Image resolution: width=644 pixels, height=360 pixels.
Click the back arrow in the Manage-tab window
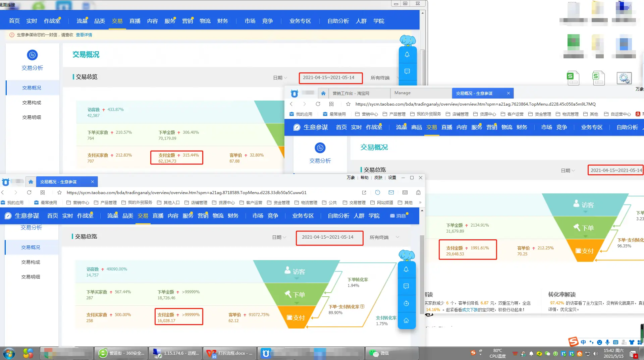(291, 104)
